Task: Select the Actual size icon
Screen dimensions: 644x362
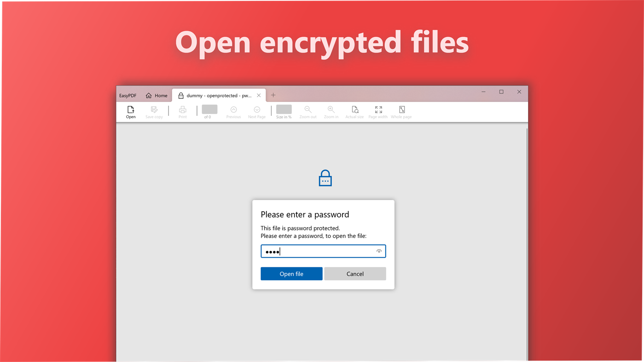Action: [355, 109]
